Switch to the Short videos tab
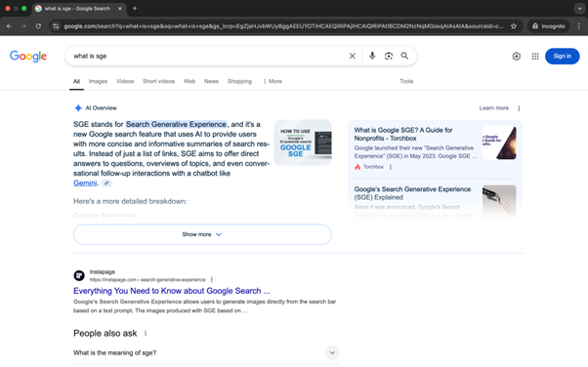The height and width of the screenshot is (367, 588). point(158,81)
